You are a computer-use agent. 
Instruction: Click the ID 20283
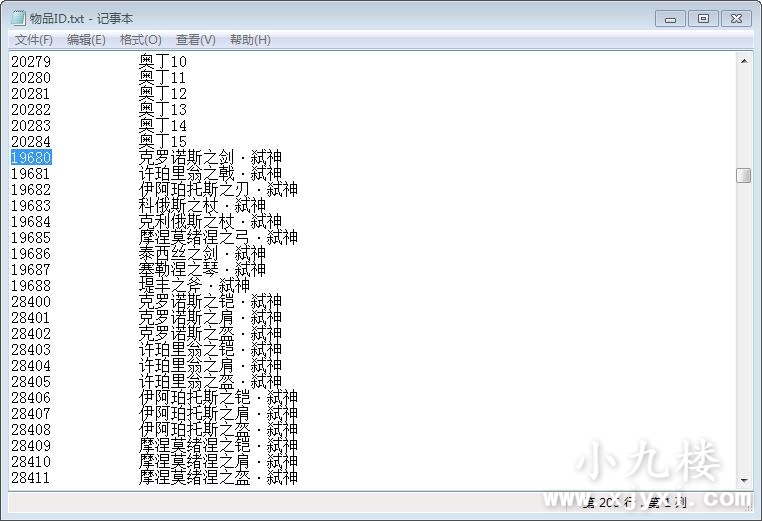[31, 126]
